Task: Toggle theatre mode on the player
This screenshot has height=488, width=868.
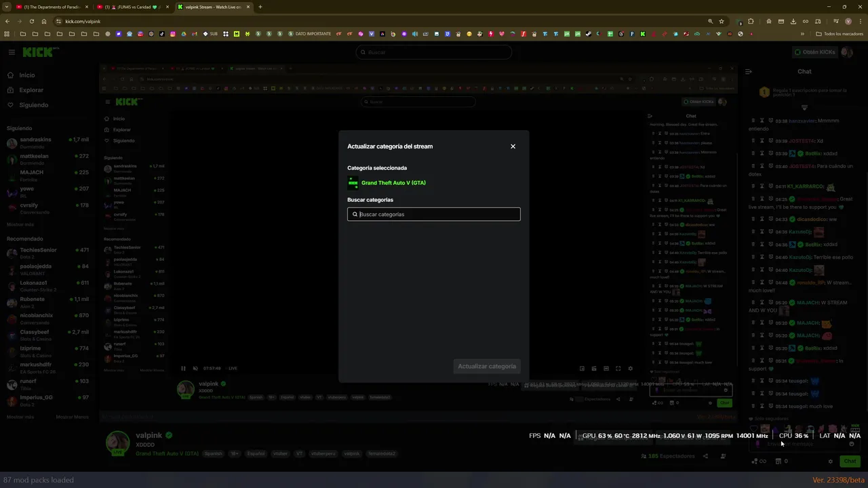Action: tap(606, 369)
